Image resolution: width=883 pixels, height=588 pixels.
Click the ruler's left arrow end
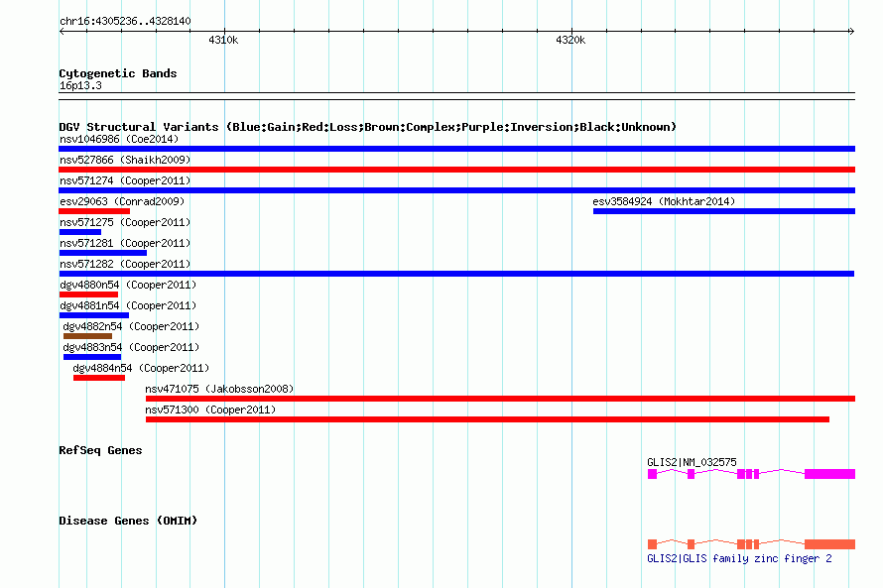(62, 32)
